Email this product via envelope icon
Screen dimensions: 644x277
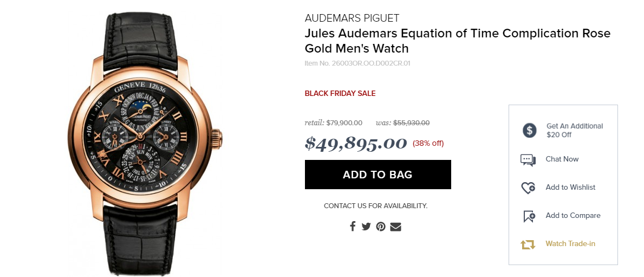[395, 227]
